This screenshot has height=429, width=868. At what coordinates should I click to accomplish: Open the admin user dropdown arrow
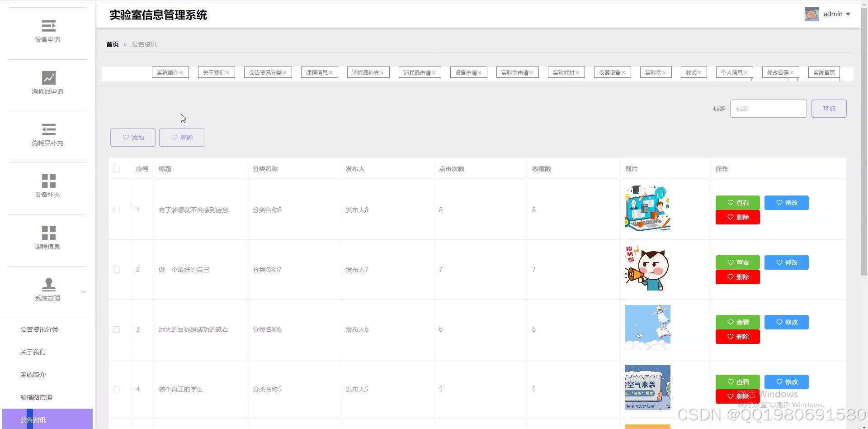click(x=848, y=14)
